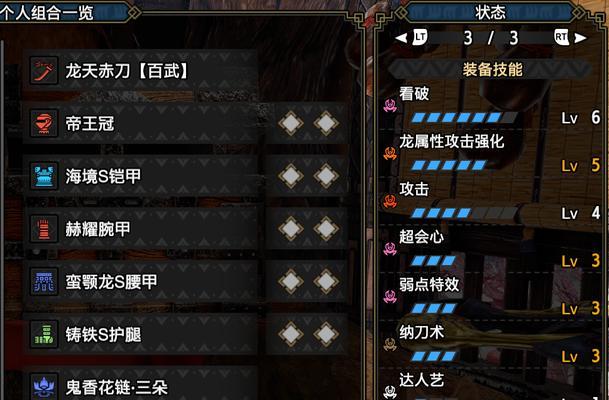Click the 鬼香花链·三朵 charm icon
Viewport: 609px width, 400px height.
pyautogui.click(x=44, y=386)
